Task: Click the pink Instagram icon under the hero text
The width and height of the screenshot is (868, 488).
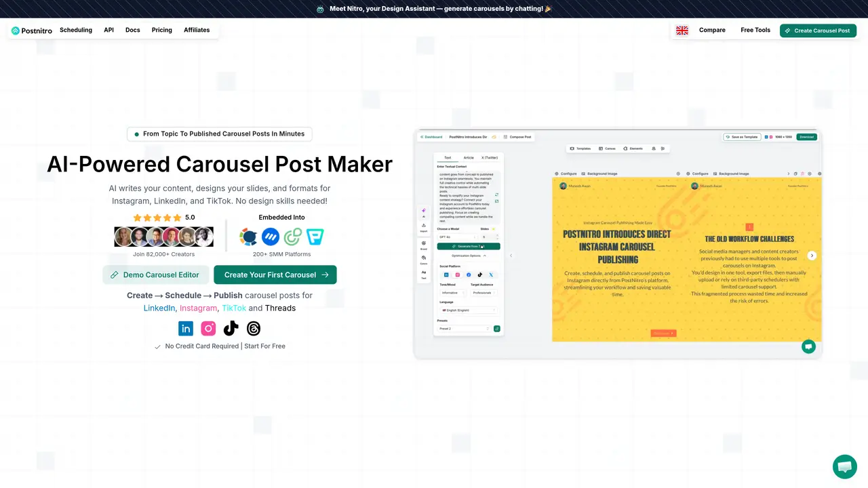Action: pos(208,329)
